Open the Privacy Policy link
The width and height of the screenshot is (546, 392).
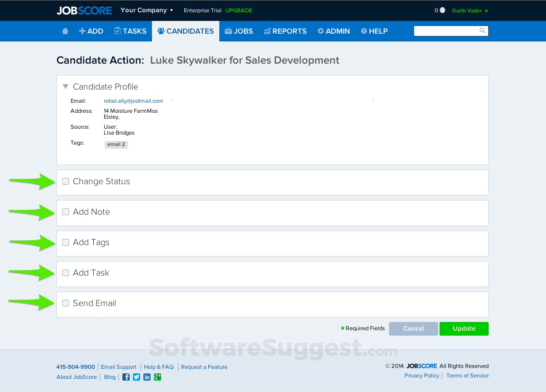click(x=421, y=375)
